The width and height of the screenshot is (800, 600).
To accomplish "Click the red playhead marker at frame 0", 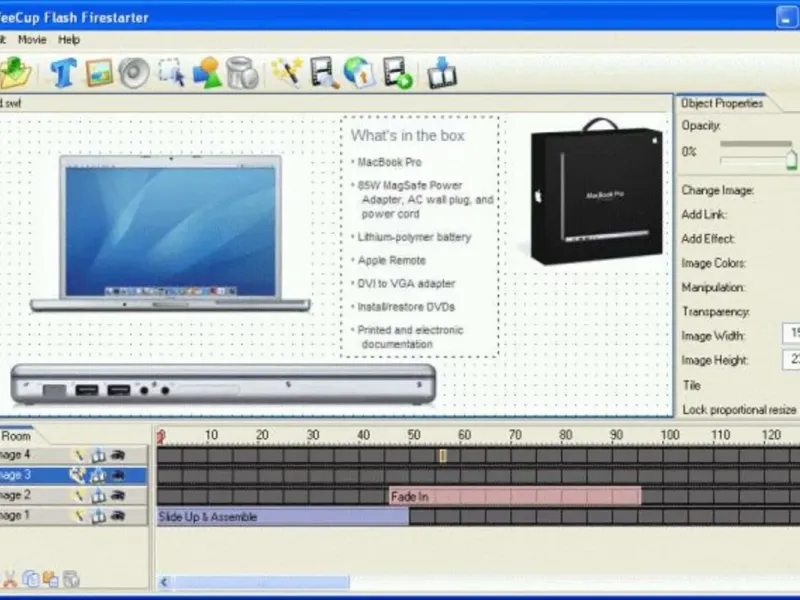I will 161,437.
